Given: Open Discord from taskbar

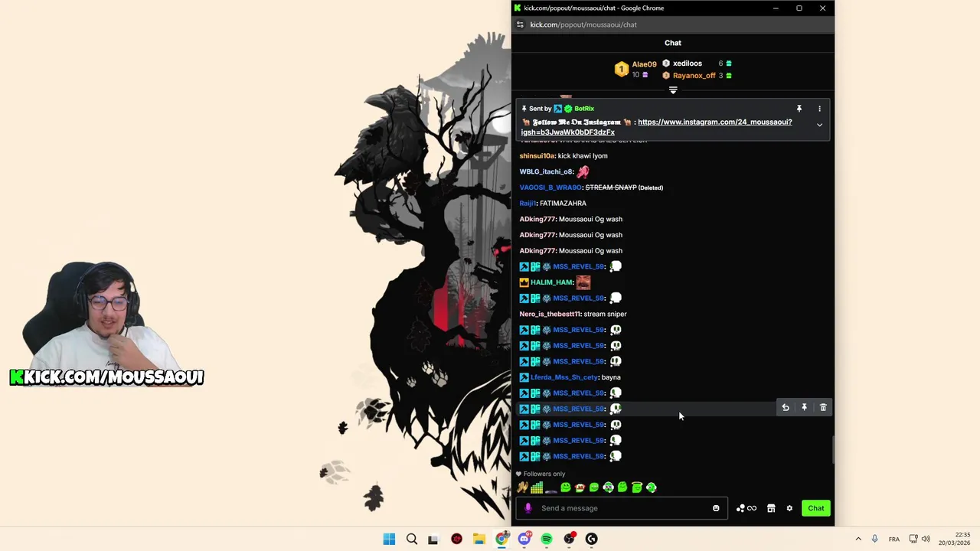Looking at the screenshot, I should (524, 539).
